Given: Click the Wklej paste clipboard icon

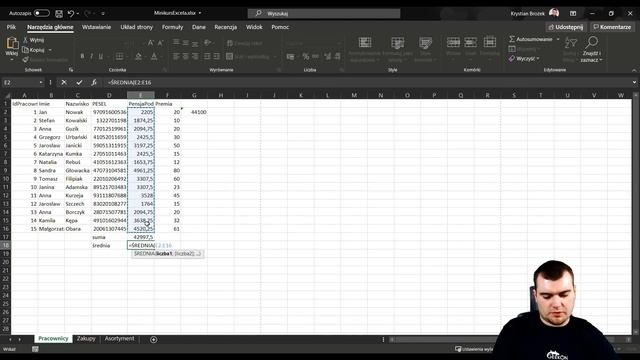Looking at the screenshot, I should click(x=12, y=43).
